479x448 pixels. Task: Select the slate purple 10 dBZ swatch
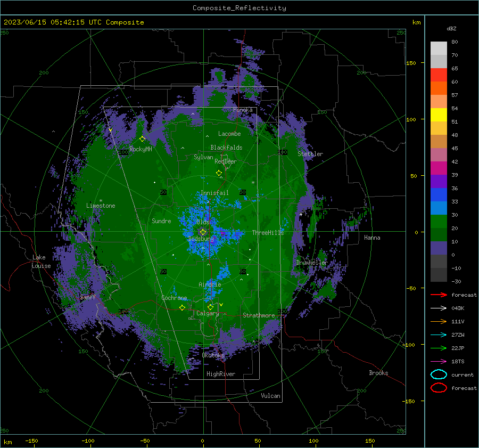[x=439, y=248]
